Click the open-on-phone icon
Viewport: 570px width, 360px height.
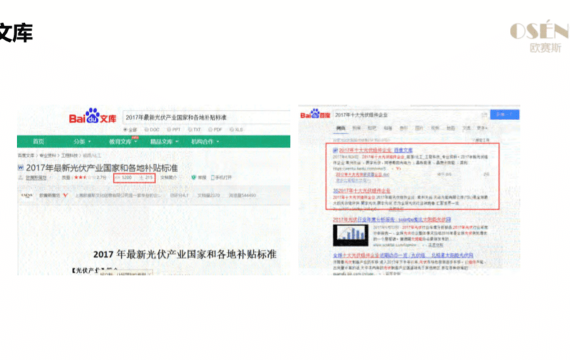(x=213, y=177)
